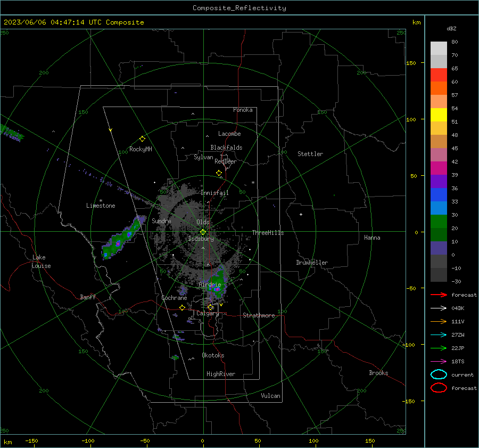Click the Composite_Reflectivity title text
Viewport: 479px width, 448px height.
click(240, 8)
